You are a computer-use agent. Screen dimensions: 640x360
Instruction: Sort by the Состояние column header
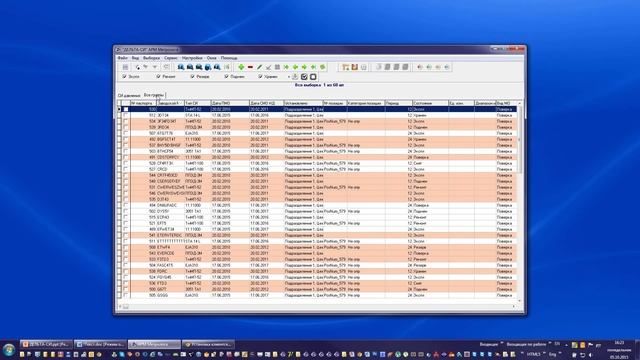431,103
